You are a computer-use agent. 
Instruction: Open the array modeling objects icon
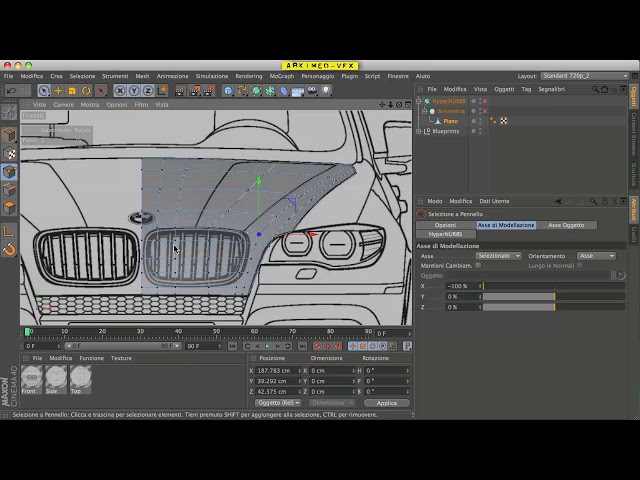270,91
